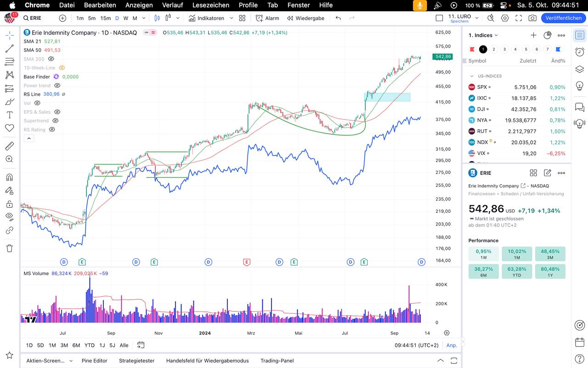588x368 pixels.
Task: Click the trash icon to remove drawings
Action: click(x=9, y=248)
